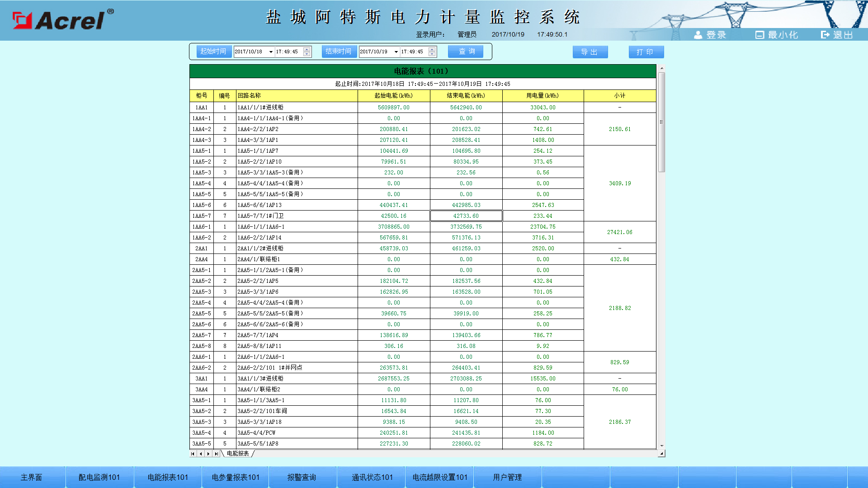Screen dimensions: 868x488
Task: Select cabinet number 2AA5-8
Action: tap(202, 346)
